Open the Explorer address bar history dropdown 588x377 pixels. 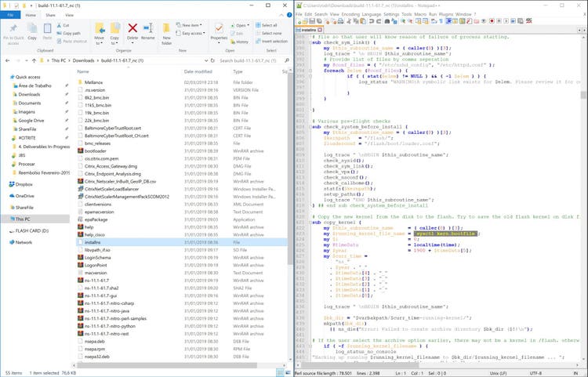pos(206,60)
